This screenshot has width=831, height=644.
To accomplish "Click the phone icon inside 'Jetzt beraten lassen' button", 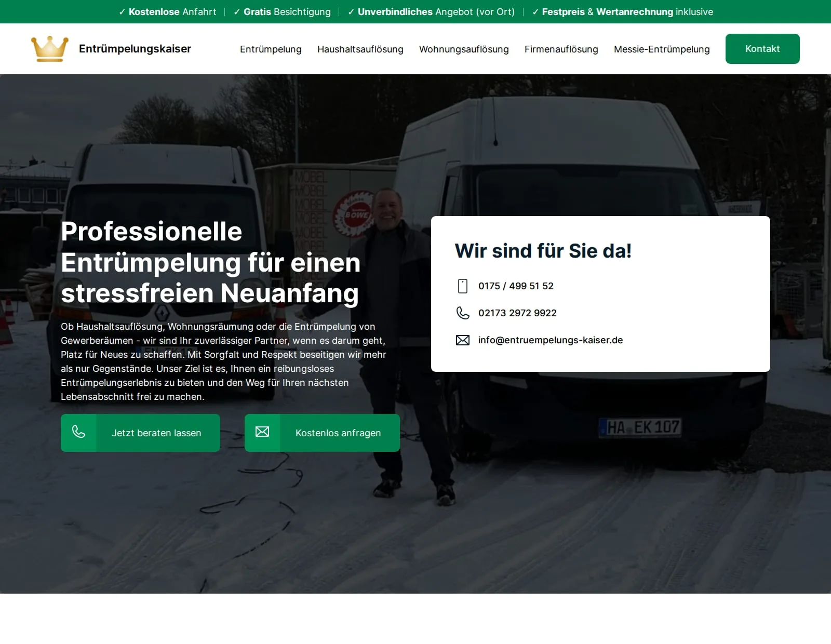I will point(79,433).
